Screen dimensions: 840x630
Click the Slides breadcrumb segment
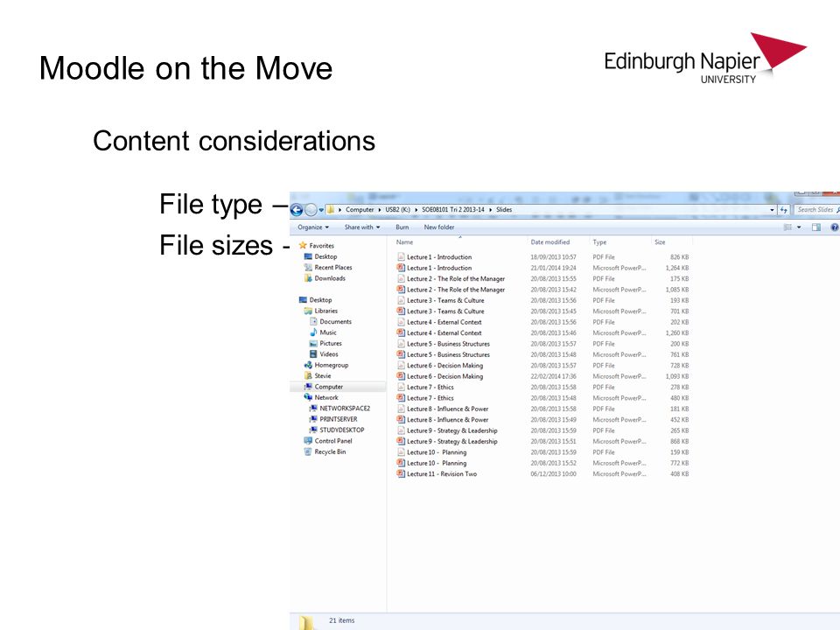coord(504,209)
